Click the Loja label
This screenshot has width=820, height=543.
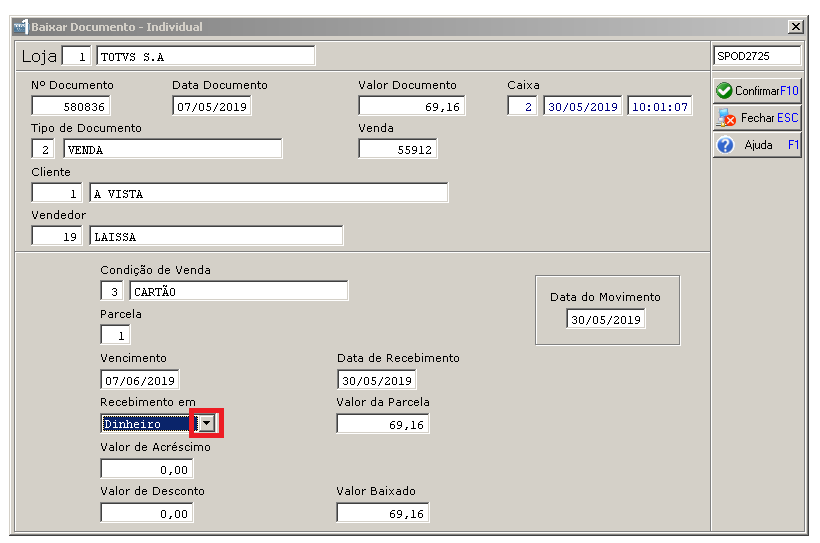click(x=39, y=56)
